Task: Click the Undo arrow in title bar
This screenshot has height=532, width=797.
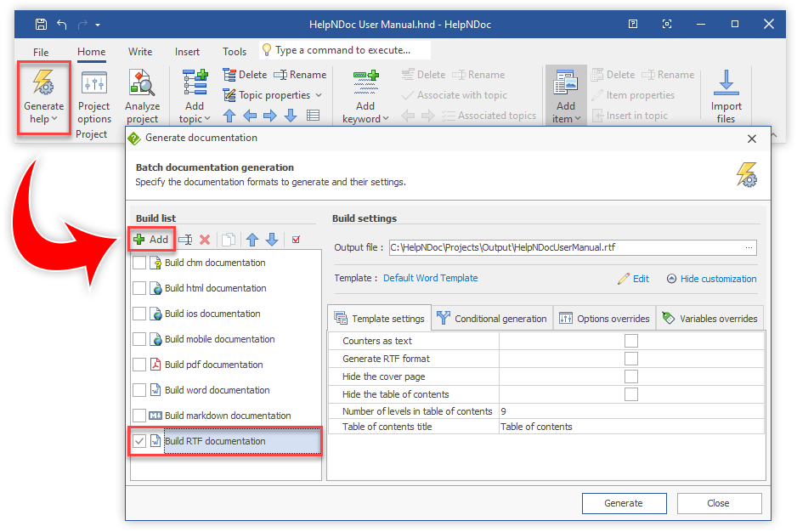Action: (x=62, y=24)
